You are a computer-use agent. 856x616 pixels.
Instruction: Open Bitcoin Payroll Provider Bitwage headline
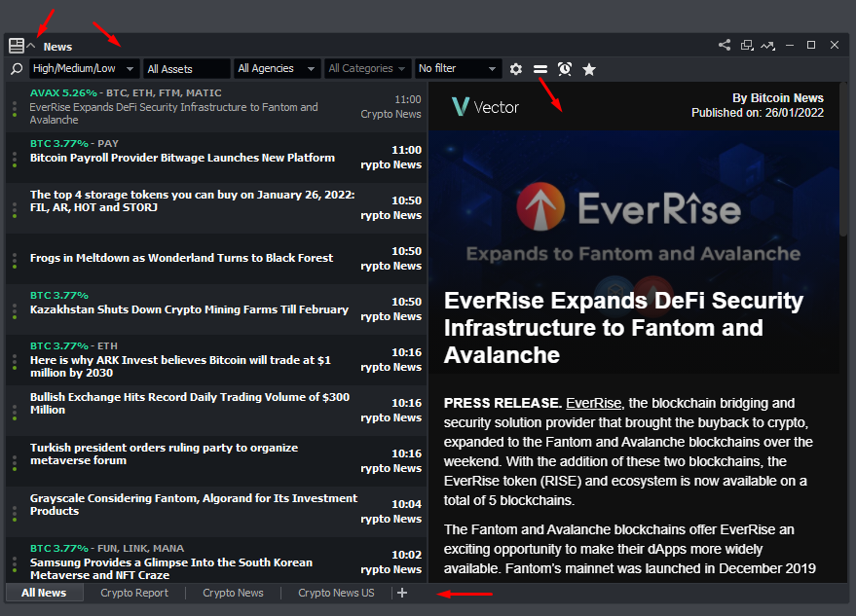[182, 158]
